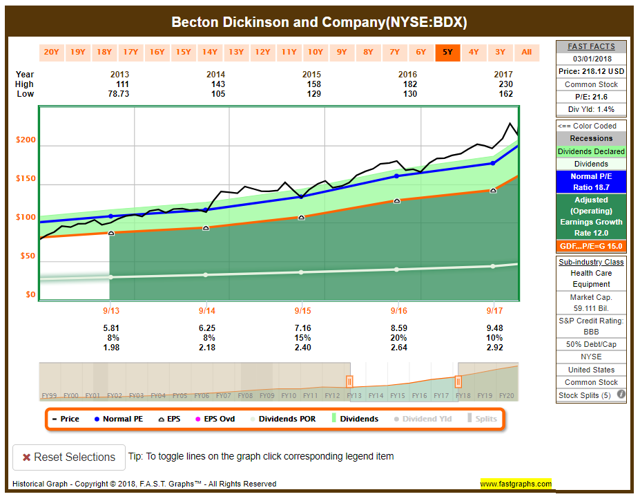Click the active 5Y time range tab
Viewport: 640px width, 501px height.
pos(448,53)
